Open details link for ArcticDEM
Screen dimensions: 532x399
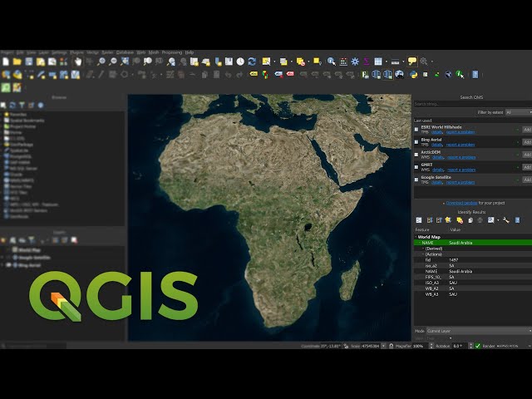click(x=438, y=157)
